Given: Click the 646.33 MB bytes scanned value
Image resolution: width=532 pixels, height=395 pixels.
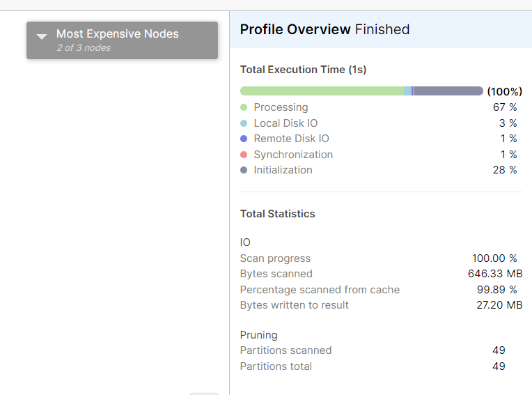Looking at the screenshot, I should [495, 274].
